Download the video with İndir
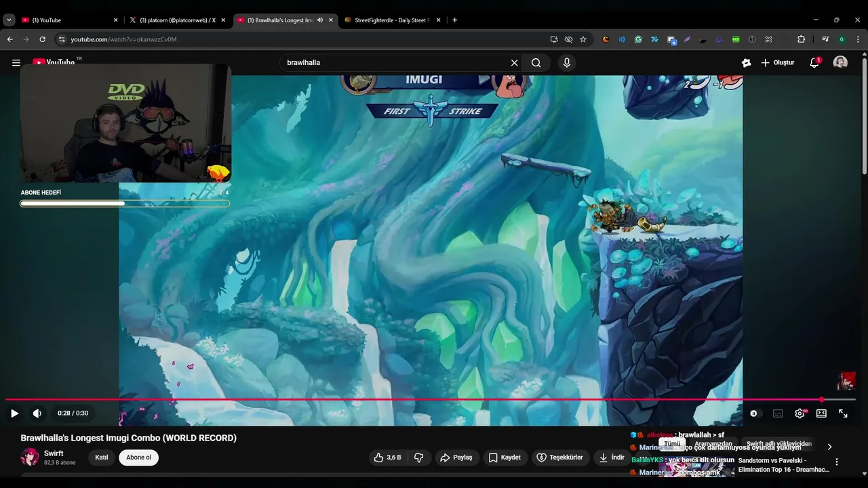This screenshot has height=488, width=868. [x=611, y=457]
